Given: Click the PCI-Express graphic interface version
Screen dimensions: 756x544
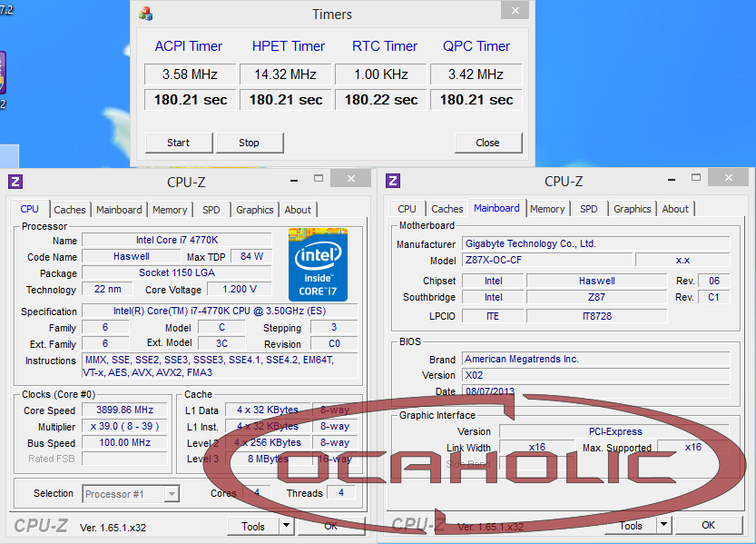Looking at the screenshot, I should (615, 431).
